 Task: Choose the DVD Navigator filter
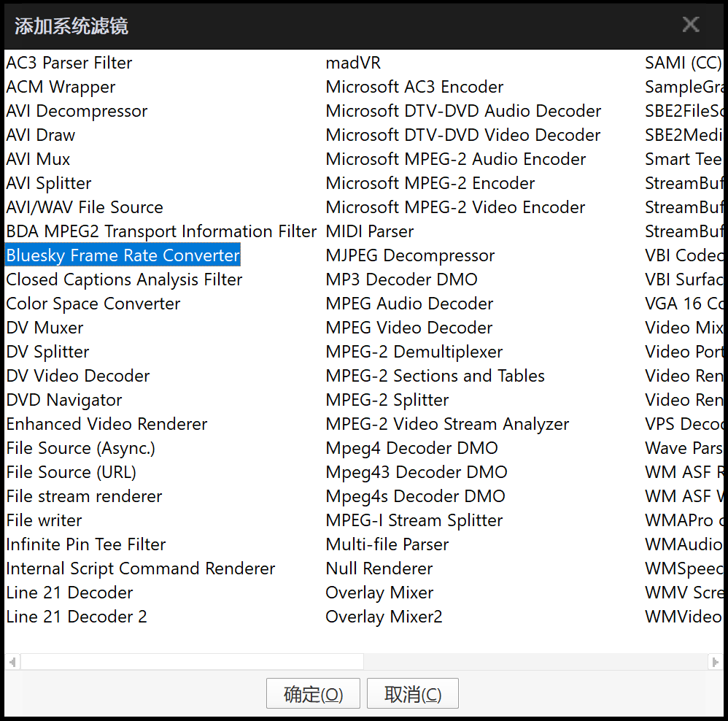coord(64,400)
